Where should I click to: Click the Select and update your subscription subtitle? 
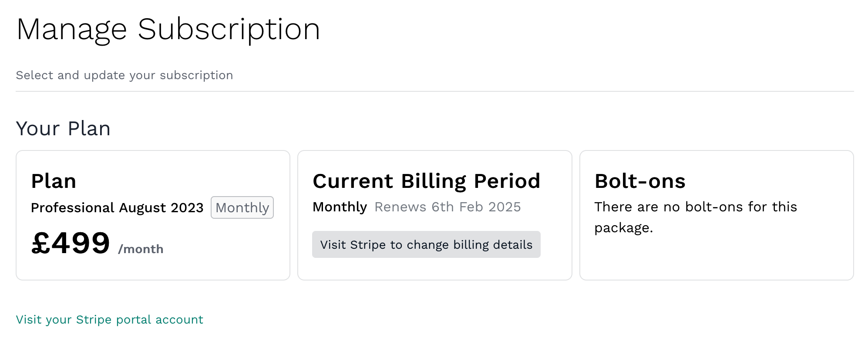(x=124, y=75)
